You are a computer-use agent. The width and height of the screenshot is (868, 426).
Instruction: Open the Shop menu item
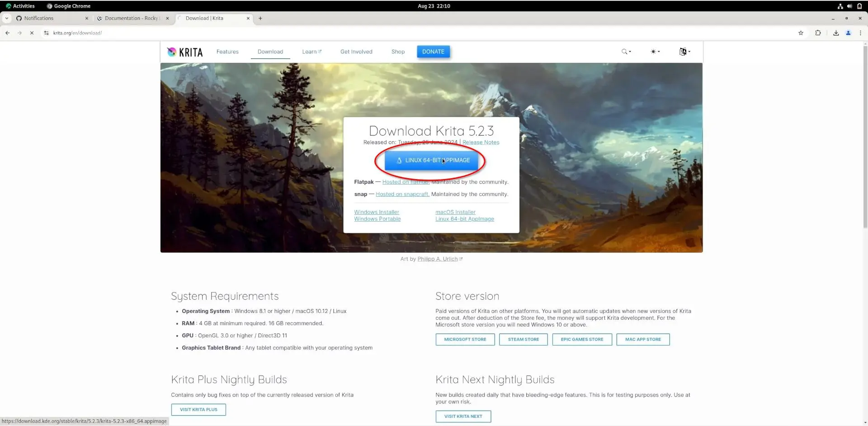(x=397, y=52)
